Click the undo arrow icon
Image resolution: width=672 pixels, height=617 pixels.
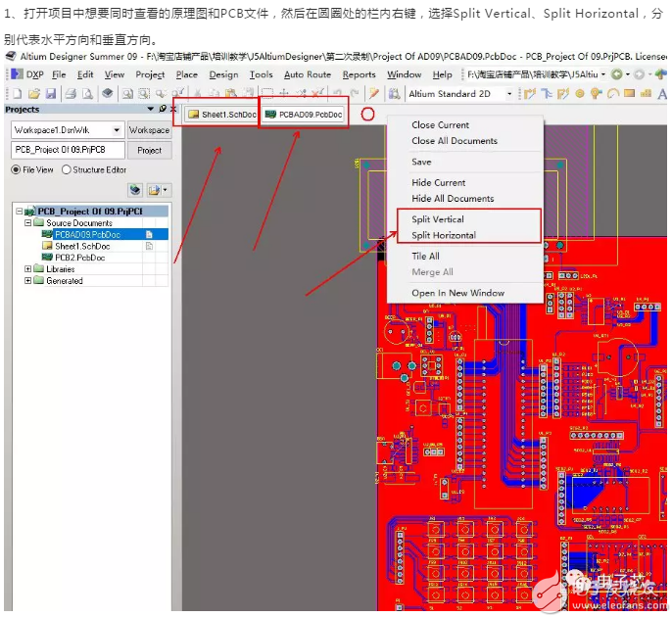pyautogui.click(x=339, y=93)
